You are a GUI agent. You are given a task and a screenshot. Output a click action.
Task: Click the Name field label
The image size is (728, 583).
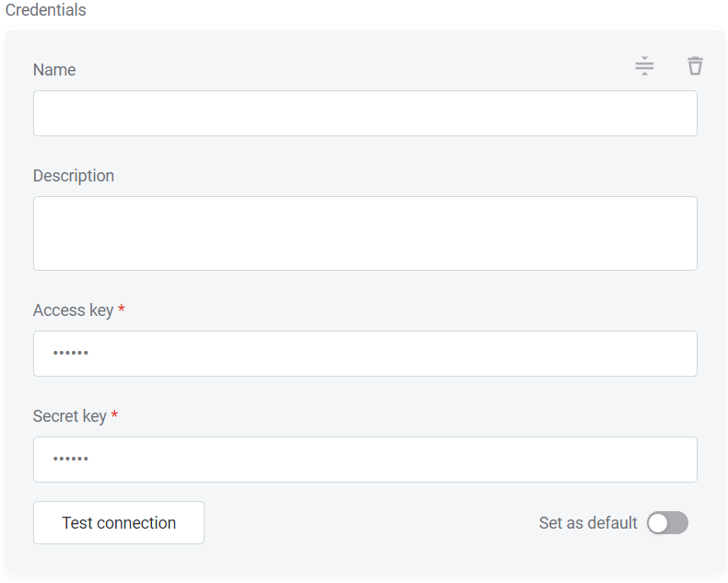[x=54, y=70]
